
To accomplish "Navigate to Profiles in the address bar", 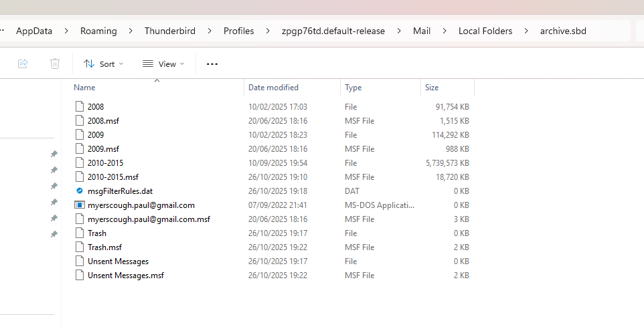I will [x=238, y=31].
